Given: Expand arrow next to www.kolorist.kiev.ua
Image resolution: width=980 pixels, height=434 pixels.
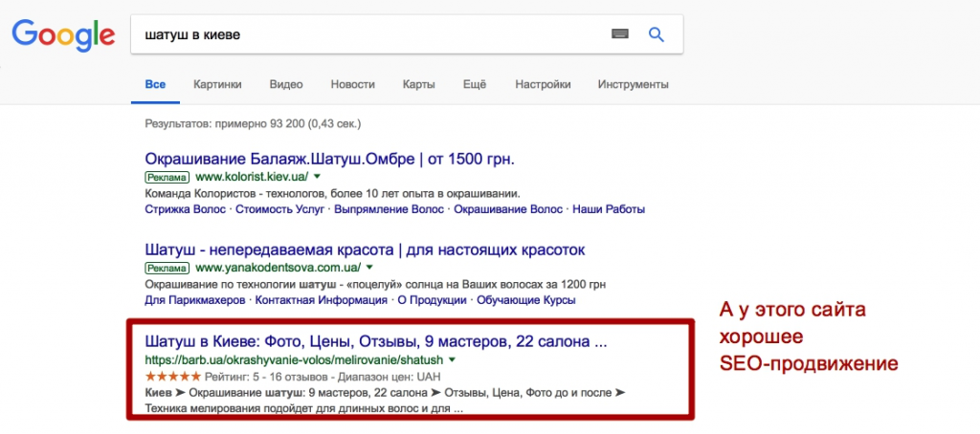Looking at the screenshot, I should coord(317,177).
